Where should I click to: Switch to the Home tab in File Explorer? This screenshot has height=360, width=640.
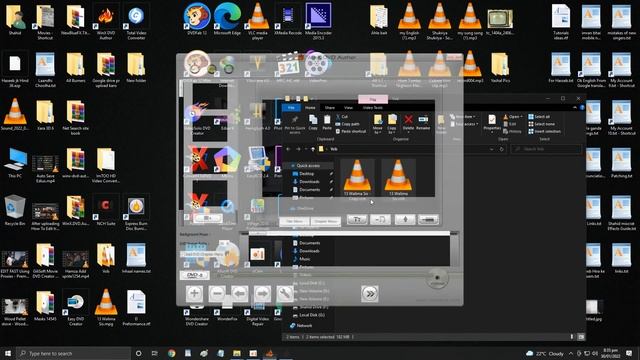coord(310,107)
